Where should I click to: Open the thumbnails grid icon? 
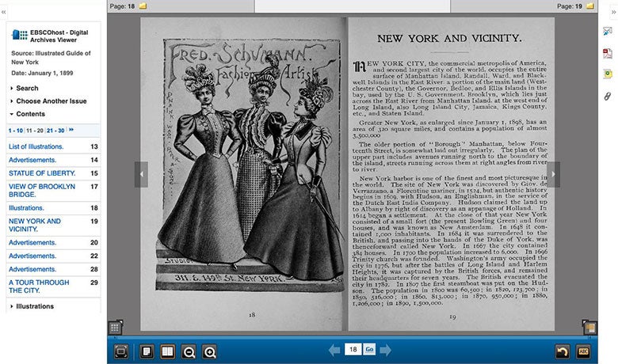point(115,328)
